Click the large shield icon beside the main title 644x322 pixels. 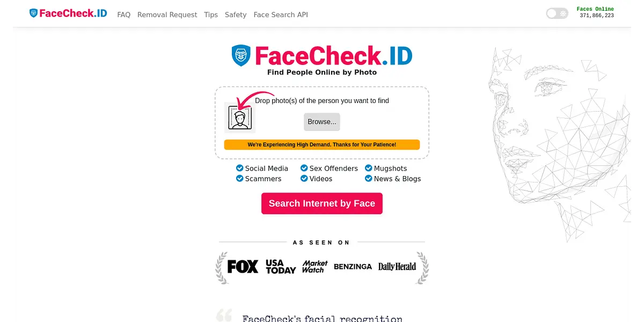pos(241,55)
